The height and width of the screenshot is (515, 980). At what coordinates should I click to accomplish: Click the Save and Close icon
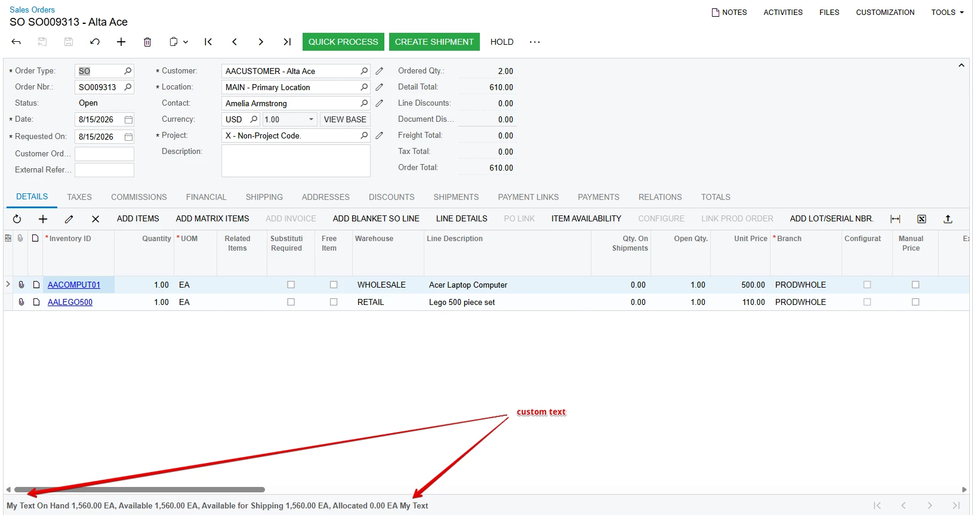42,42
